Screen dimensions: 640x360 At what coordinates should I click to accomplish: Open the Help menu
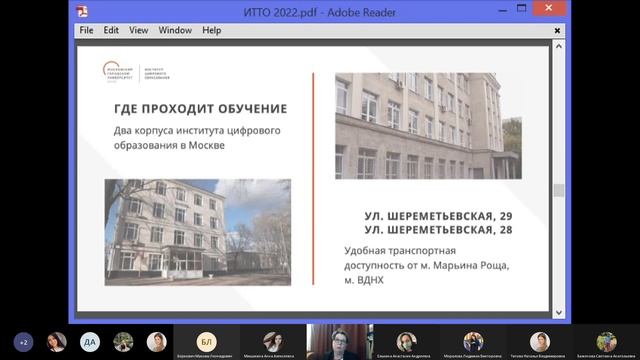coord(211,30)
